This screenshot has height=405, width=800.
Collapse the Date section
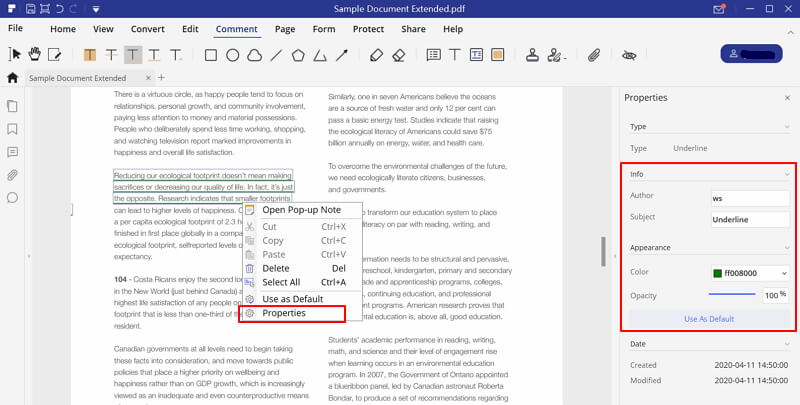(787, 344)
